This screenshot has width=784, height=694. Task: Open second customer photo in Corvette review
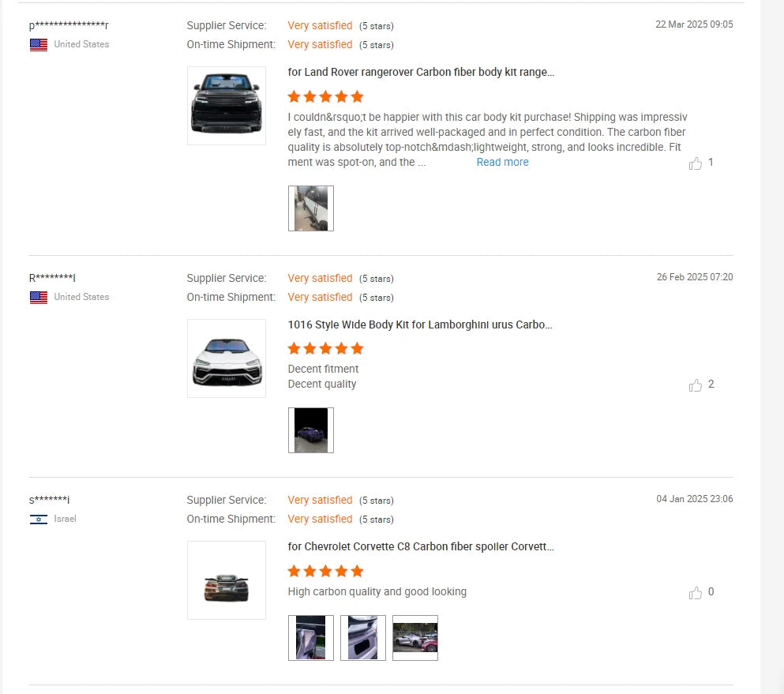click(x=363, y=638)
